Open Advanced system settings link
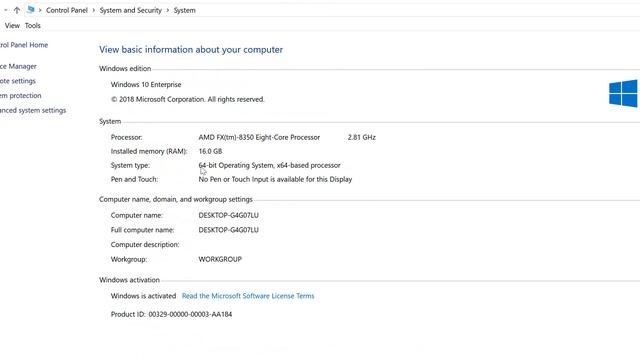 point(33,110)
